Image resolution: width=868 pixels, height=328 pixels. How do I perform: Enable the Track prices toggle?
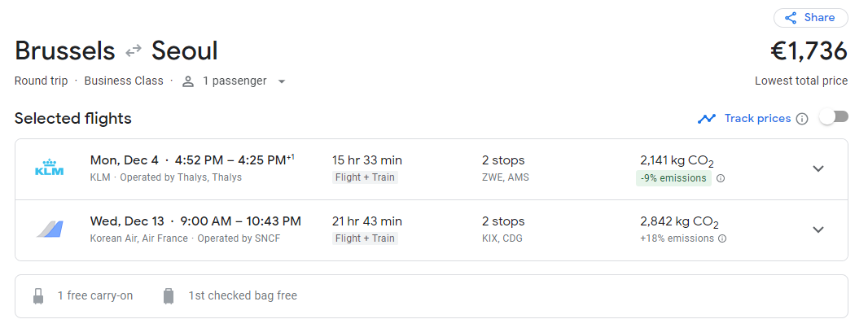(834, 117)
